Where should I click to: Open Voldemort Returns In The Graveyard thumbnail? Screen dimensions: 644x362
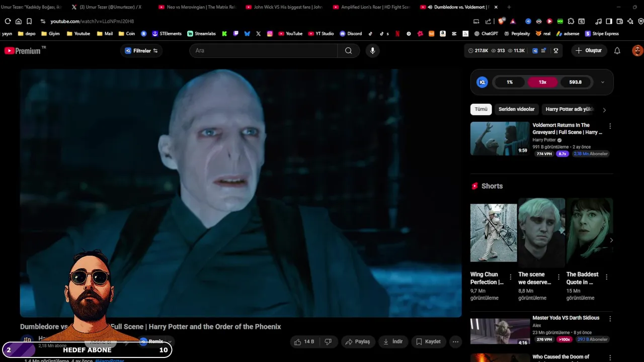click(500, 138)
